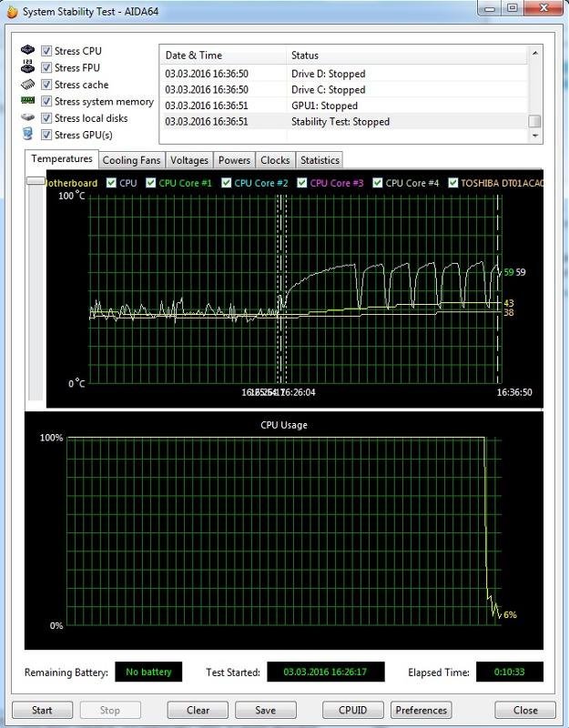Image resolution: width=569 pixels, height=728 pixels.
Task: Click the monitor icon beside Stress GPU(s)
Action: pyautogui.click(x=27, y=134)
